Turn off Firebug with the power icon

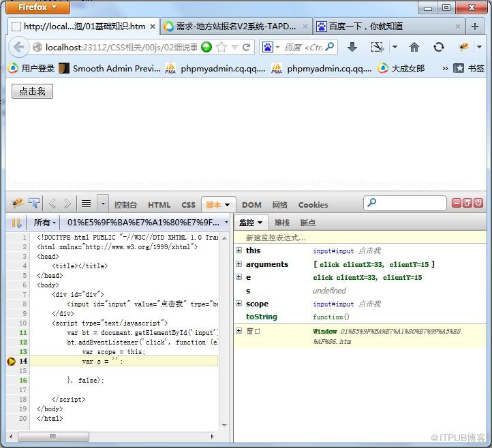pyautogui.click(x=478, y=203)
